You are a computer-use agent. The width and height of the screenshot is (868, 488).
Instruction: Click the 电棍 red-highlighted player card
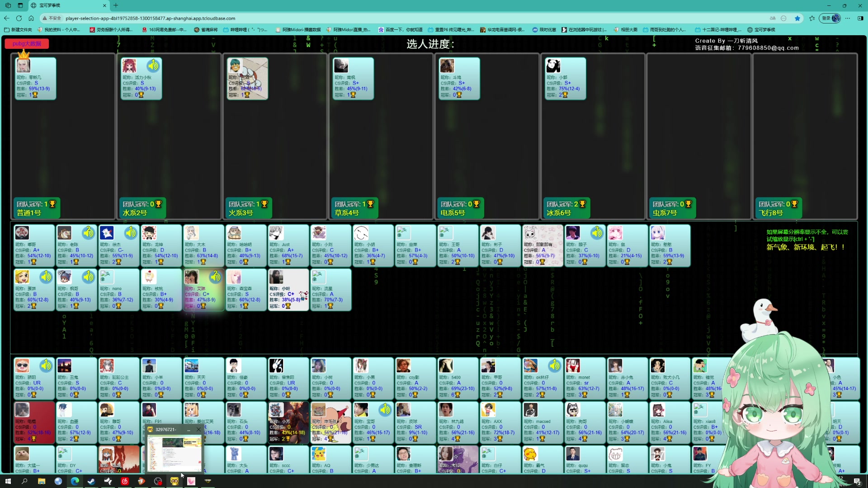pos(34,422)
